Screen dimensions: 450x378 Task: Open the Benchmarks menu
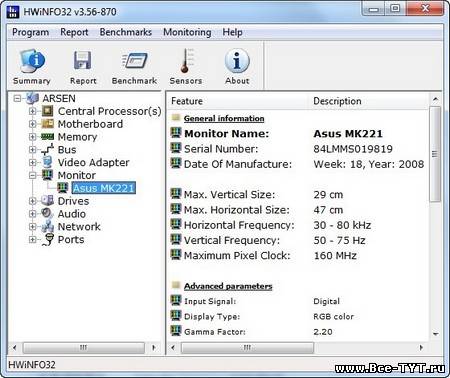click(x=126, y=32)
